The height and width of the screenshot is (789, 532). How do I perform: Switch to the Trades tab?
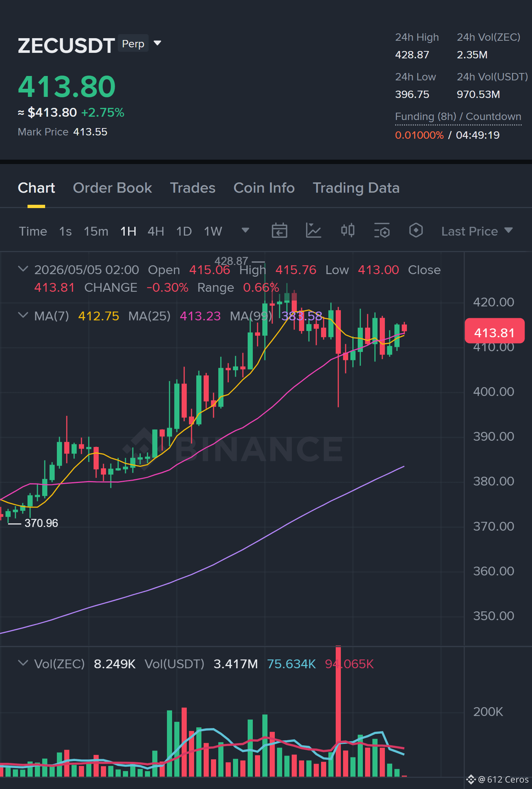click(x=193, y=188)
